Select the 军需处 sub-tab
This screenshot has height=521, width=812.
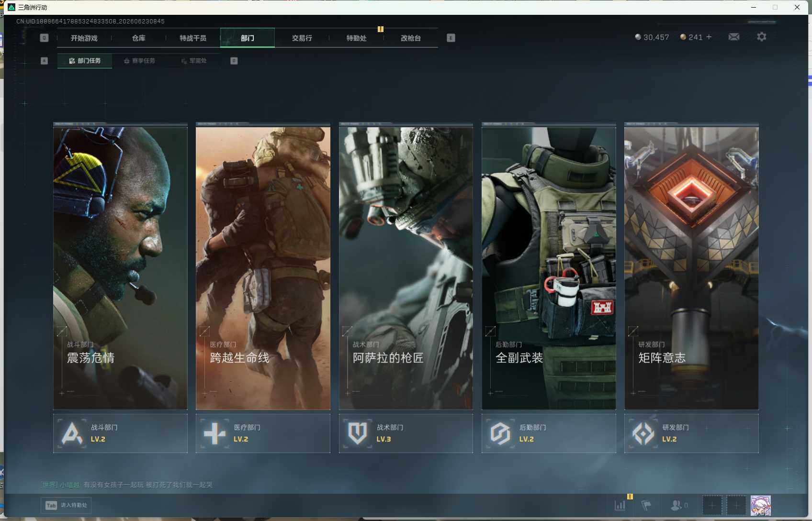pyautogui.click(x=194, y=61)
